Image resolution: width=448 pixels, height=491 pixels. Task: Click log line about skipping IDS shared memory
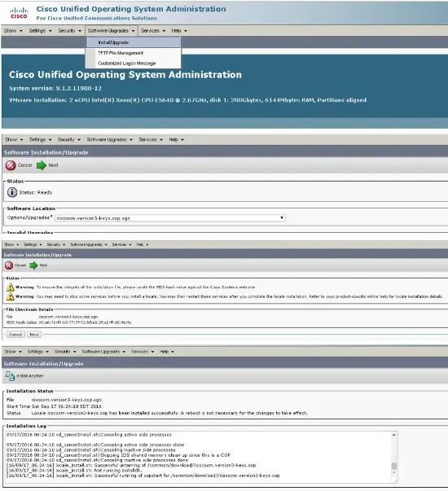tap(118, 455)
